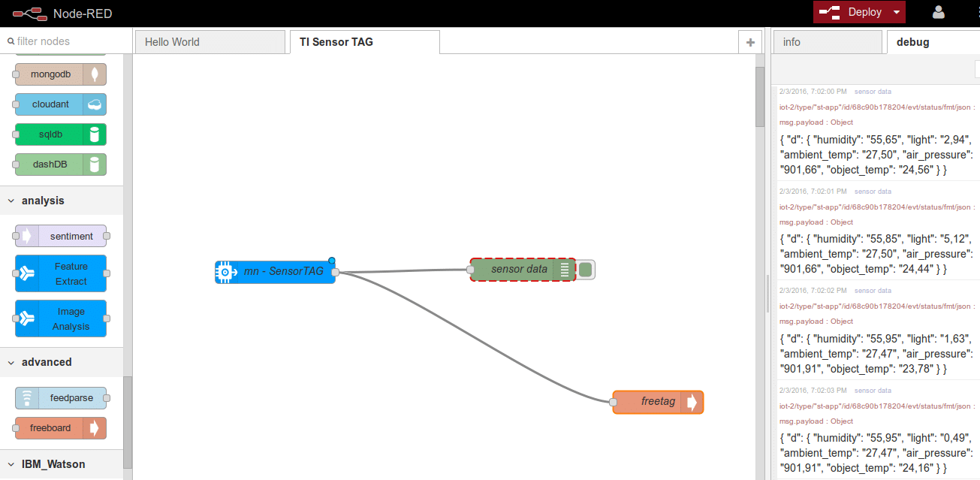This screenshot has height=480, width=980.
Task: Click the flow canvas vertical scrollbar
Action: [760, 98]
